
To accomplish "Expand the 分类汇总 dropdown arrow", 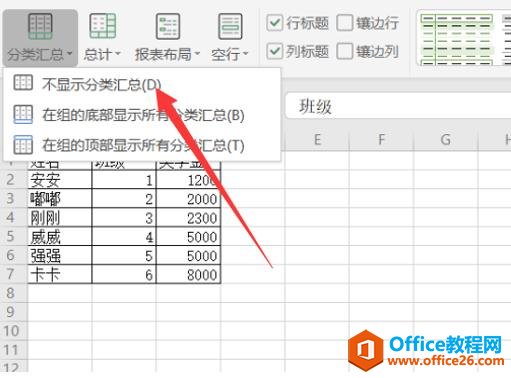I will pyautogui.click(x=69, y=54).
